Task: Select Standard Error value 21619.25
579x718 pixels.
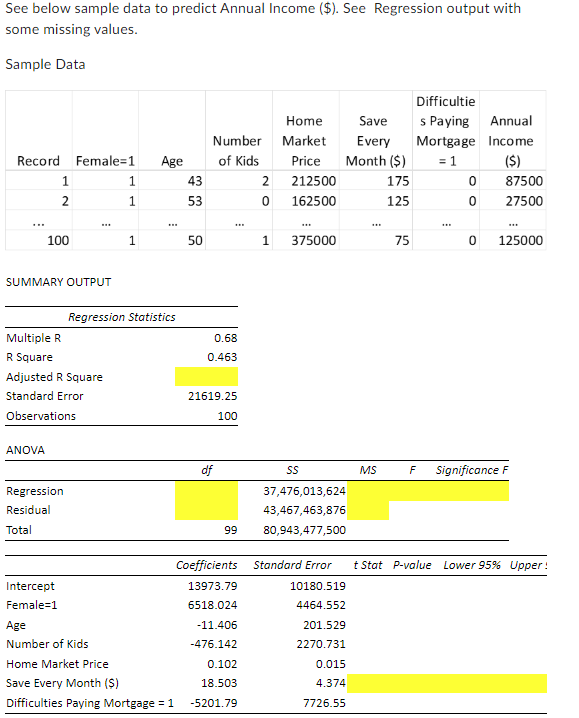Action: 213,396
